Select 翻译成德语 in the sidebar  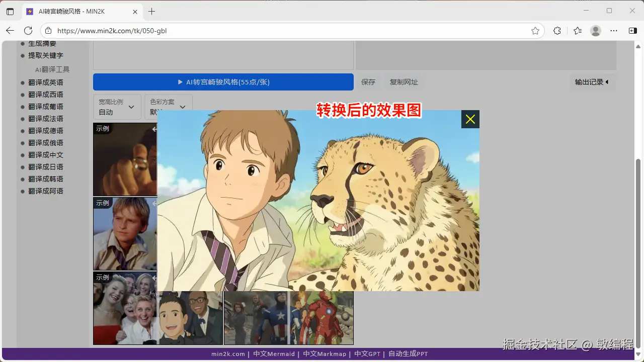[45, 131]
